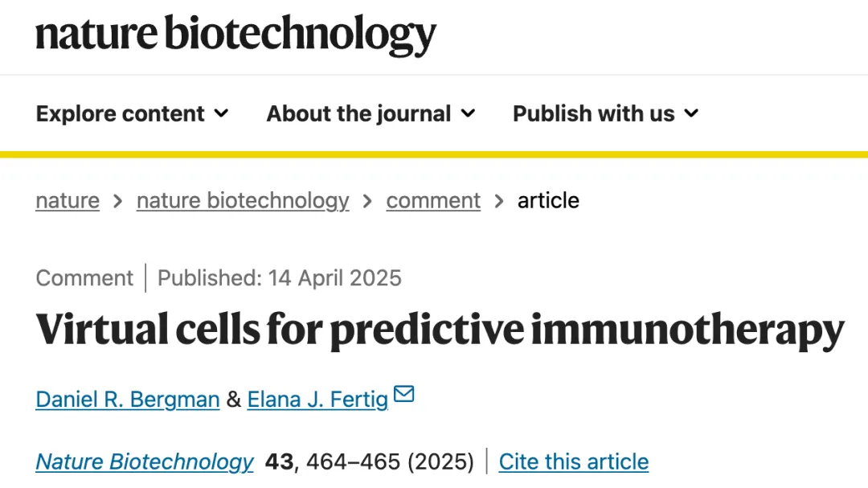Click the envelope icon beside Elana J. Fertig
Viewport: 868px width, 488px height.
[404, 394]
